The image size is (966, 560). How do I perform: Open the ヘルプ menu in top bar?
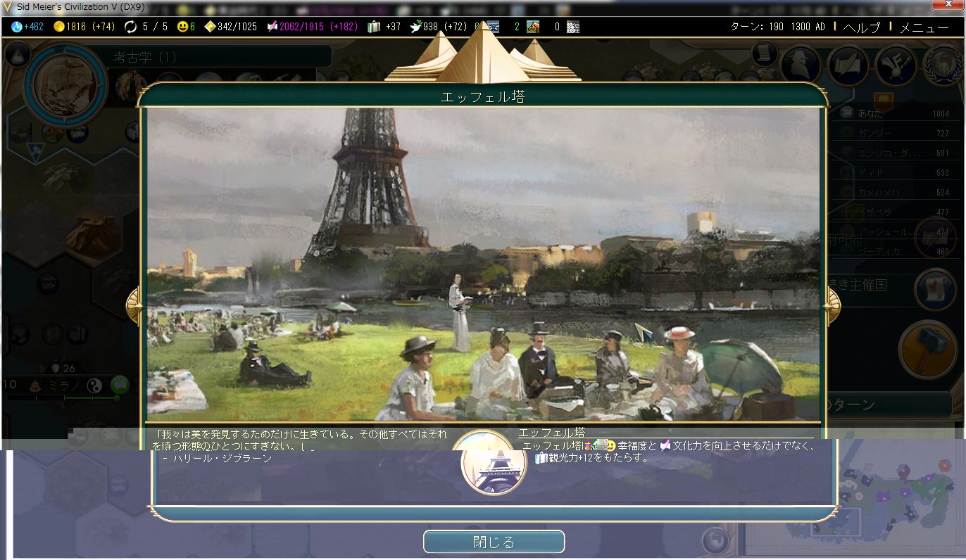coord(861,27)
